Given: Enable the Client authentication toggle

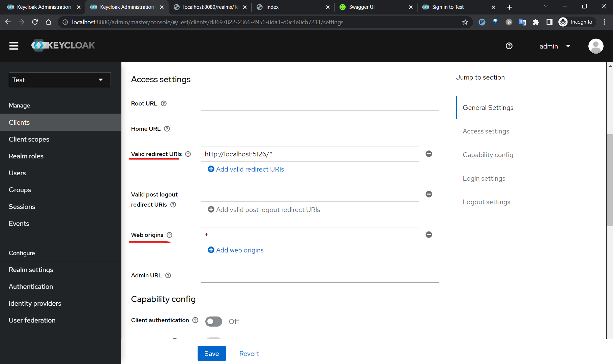Looking at the screenshot, I should 214,322.
